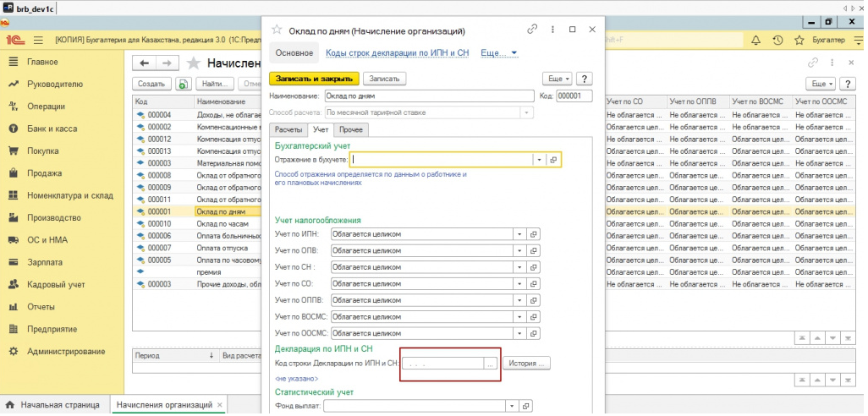Open the 1C main menu hamburger

click(39, 40)
